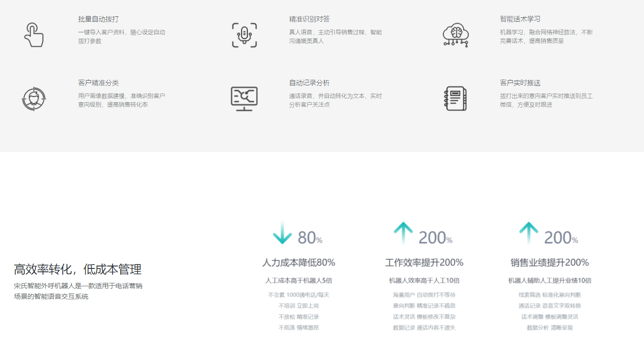Viewport: 644px width, 363px height.
Task: Click the 客户精准分类 heading
Action: (98, 83)
